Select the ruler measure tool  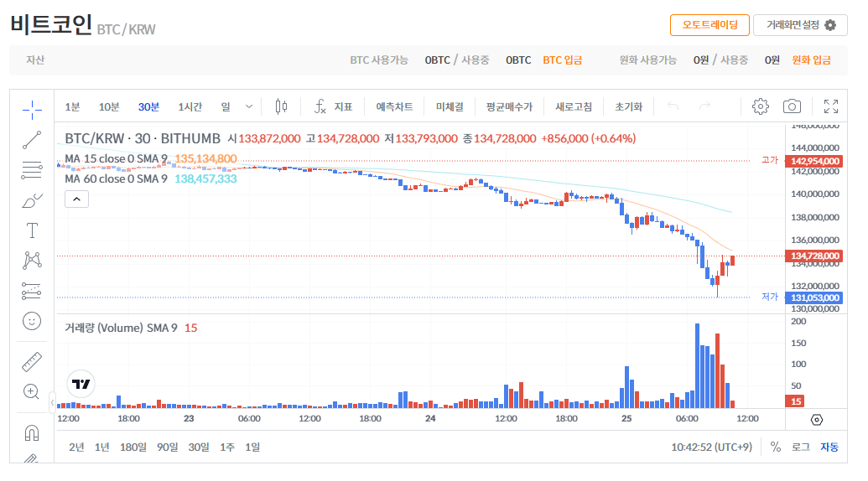(x=32, y=362)
